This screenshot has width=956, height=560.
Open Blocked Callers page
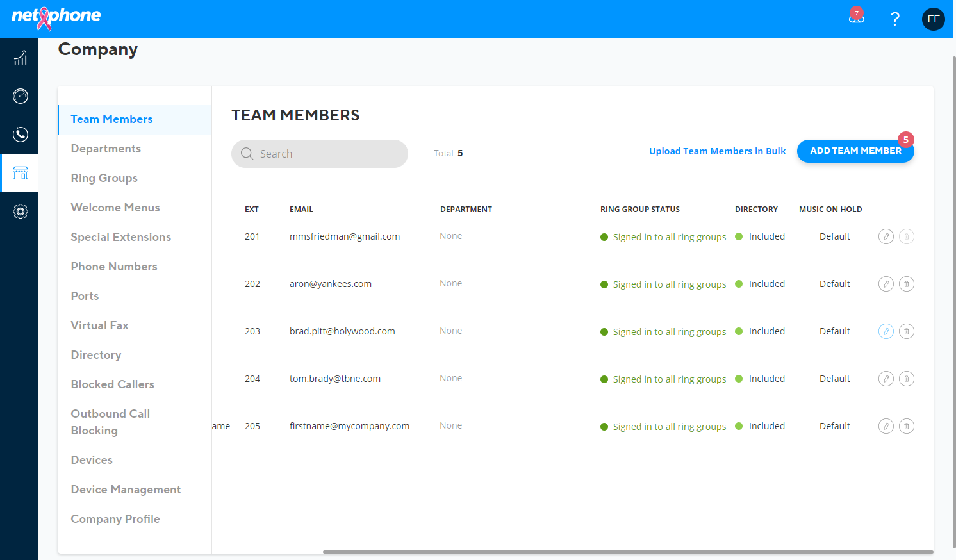[112, 384]
